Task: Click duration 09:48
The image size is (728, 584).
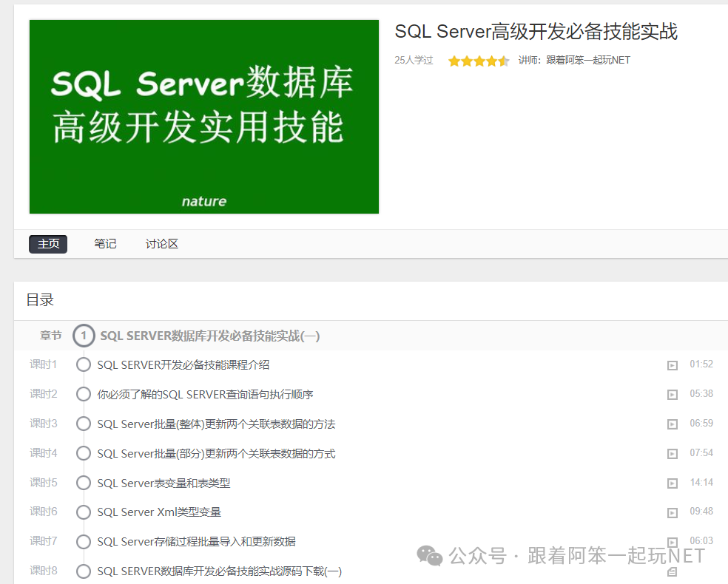Action: coord(701,511)
